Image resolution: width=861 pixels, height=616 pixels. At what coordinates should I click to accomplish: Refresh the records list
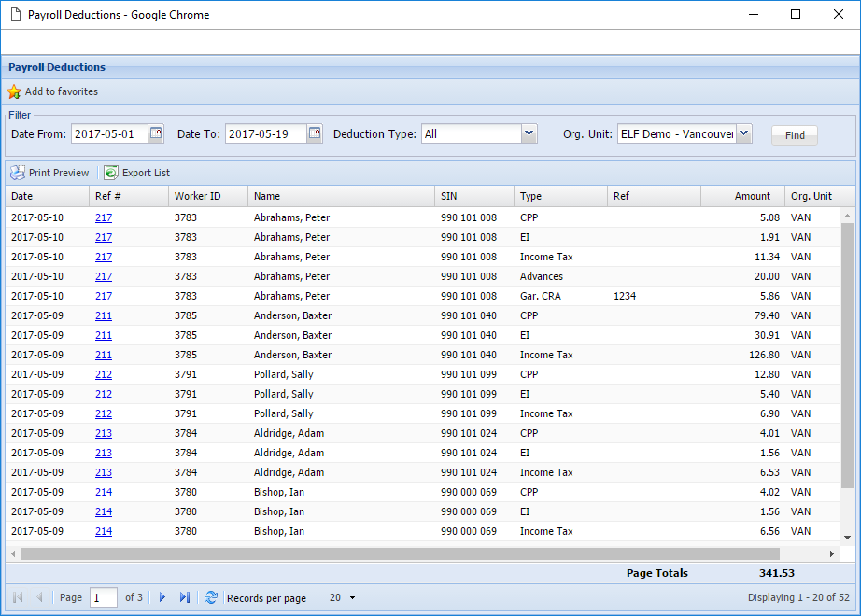coord(211,597)
